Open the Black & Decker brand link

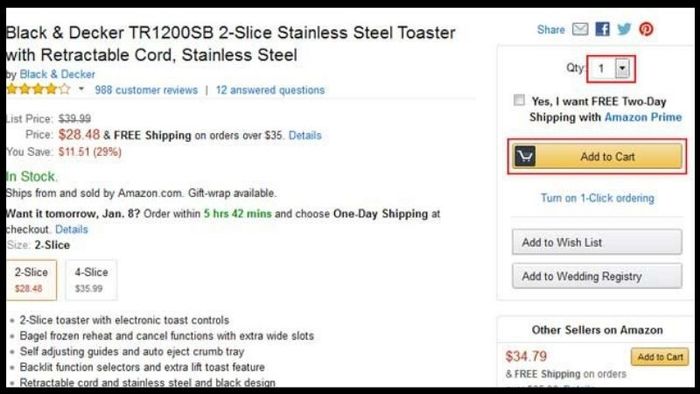click(57, 74)
